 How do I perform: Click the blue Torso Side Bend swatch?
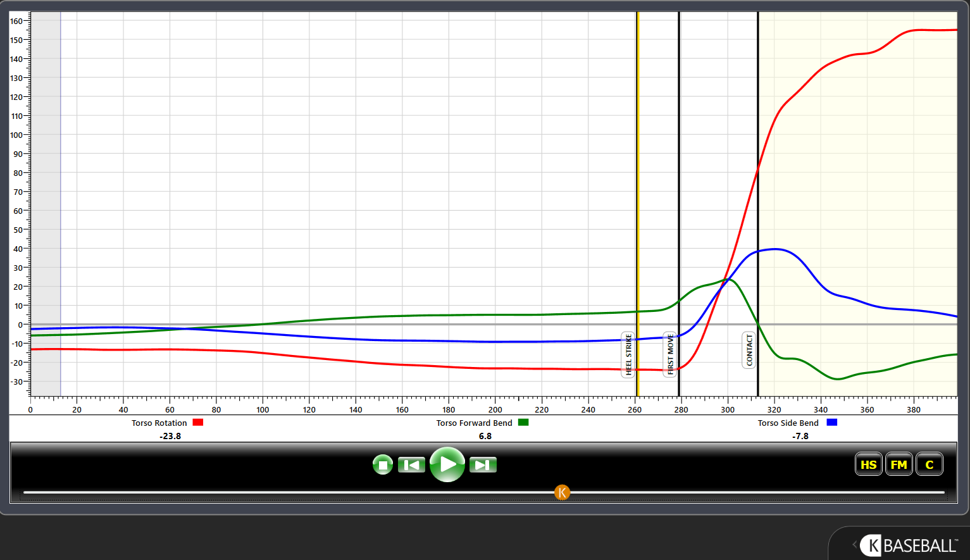(832, 422)
